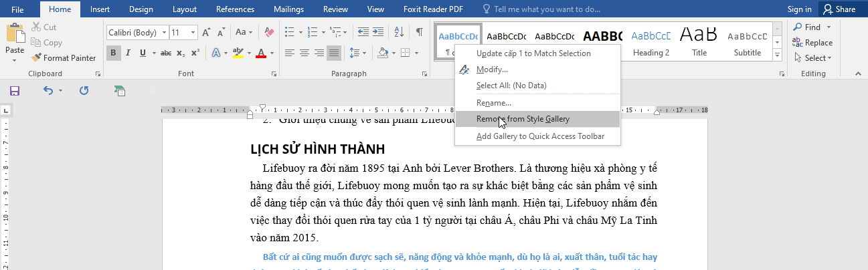
Task: Expand the bullets list dropdown
Action: [301, 32]
